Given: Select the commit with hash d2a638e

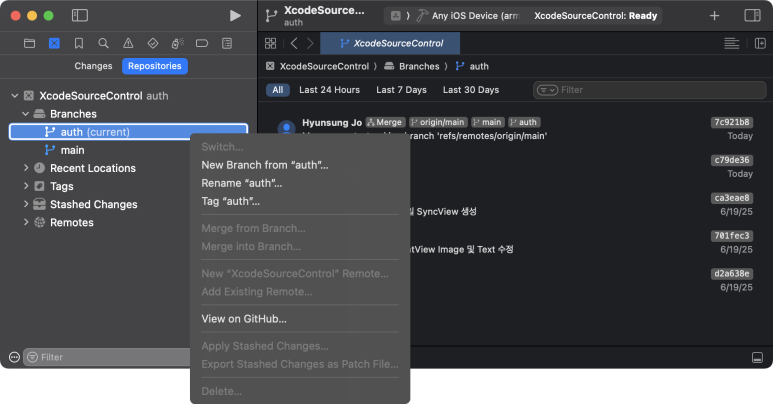Looking at the screenshot, I should [732, 274].
